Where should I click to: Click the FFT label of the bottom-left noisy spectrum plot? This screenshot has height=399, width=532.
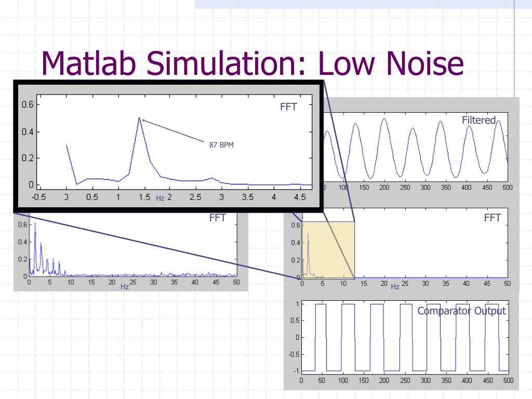click(218, 218)
